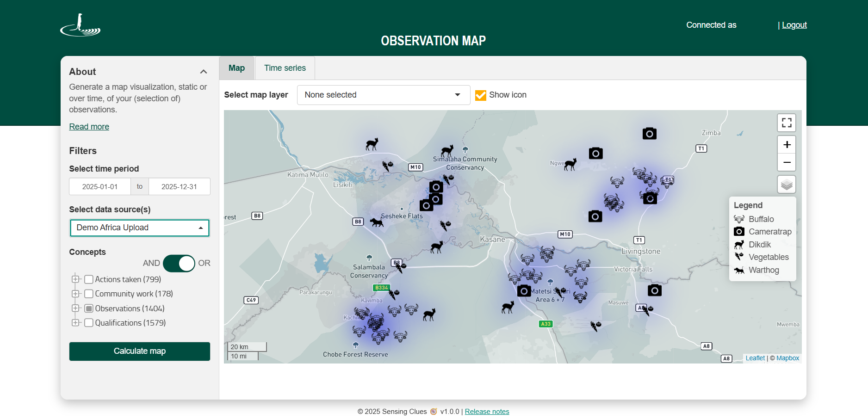This screenshot has width=868, height=419.
Task: Open fullscreen map view button
Action: (x=787, y=123)
